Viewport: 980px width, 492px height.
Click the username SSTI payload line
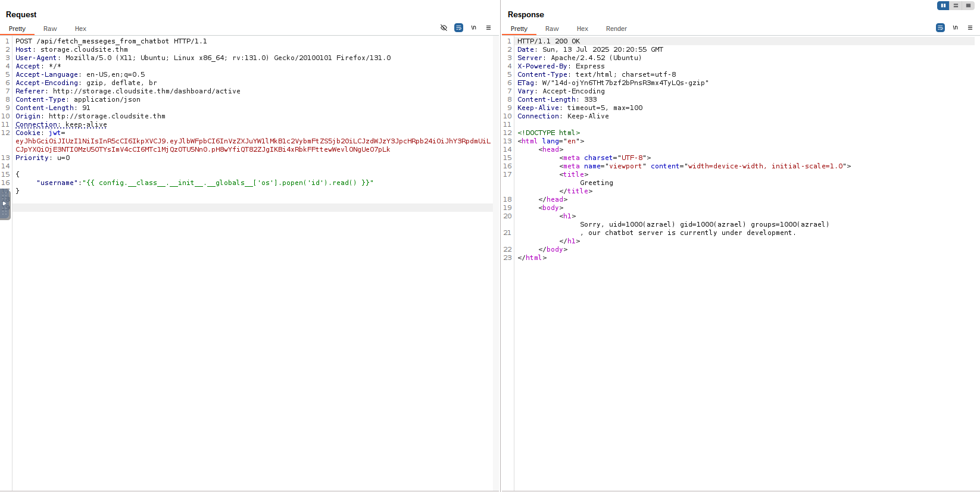pyautogui.click(x=205, y=183)
